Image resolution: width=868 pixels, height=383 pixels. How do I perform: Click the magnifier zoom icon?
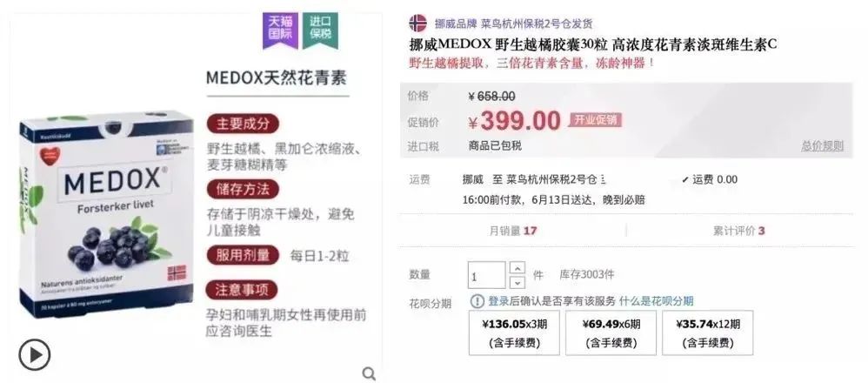tap(370, 373)
